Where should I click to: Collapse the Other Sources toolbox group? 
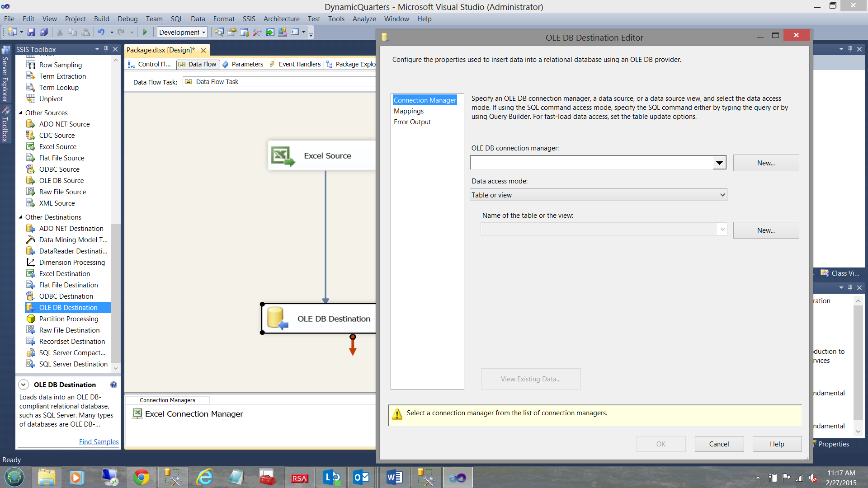tap(20, 113)
